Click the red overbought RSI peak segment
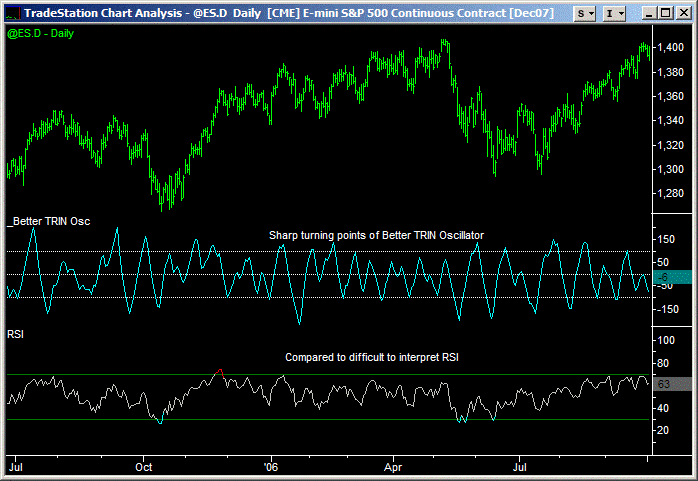The image size is (698, 481). coord(219,372)
